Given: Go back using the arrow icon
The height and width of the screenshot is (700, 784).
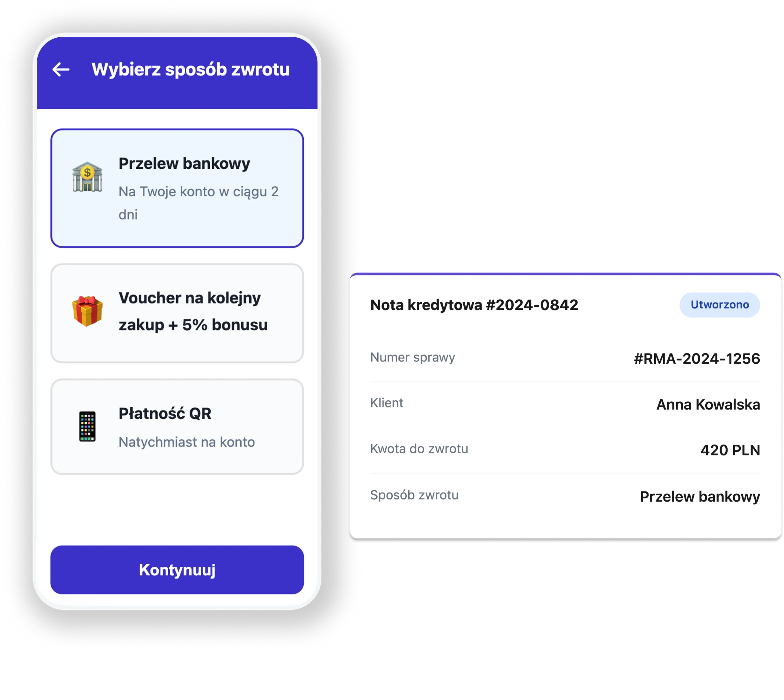Looking at the screenshot, I should pos(61,69).
